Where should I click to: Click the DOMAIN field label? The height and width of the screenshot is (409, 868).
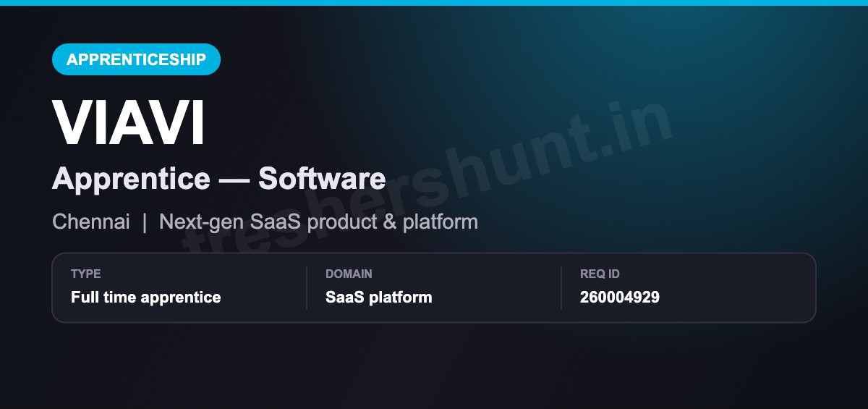(x=349, y=274)
